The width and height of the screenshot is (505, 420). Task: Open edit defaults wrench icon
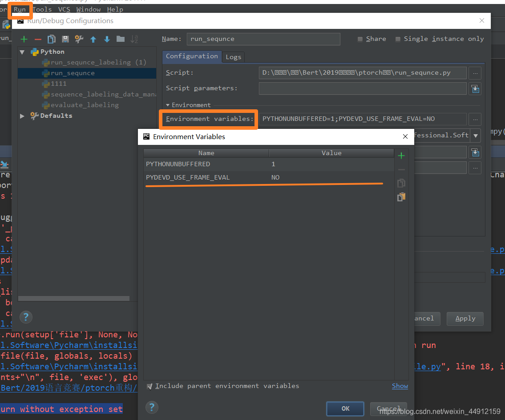point(79,39)
